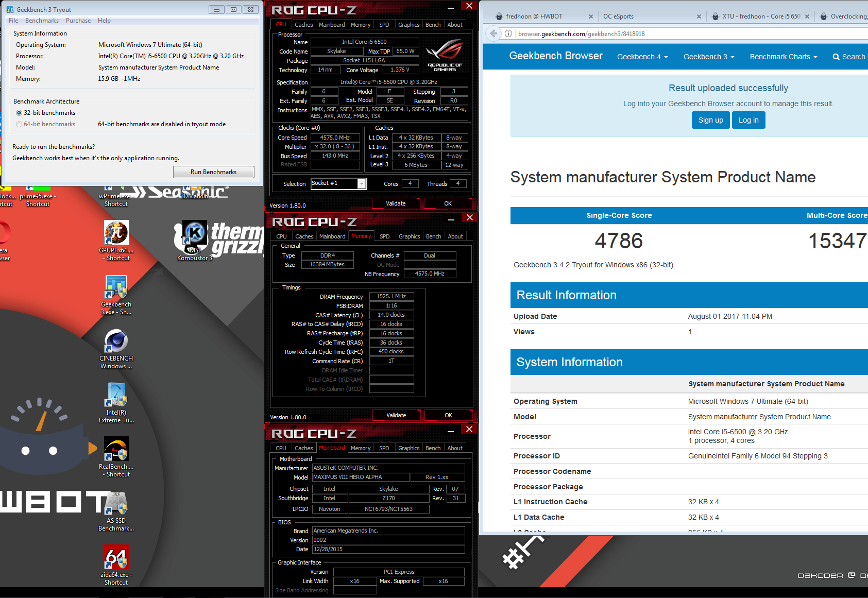Expand the Geekbench 4 dropdown menu
This screenshot has width=868, height=598.
[x=642, y=57]
